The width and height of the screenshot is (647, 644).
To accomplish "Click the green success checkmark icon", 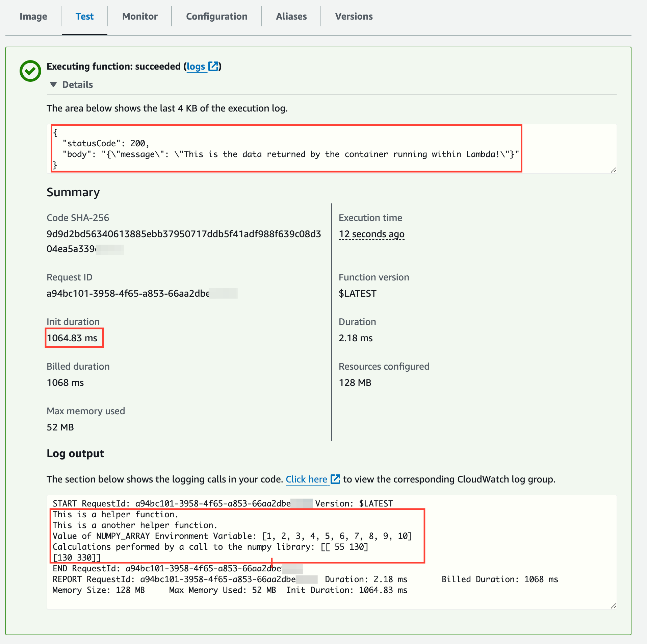I will (30, 71).
